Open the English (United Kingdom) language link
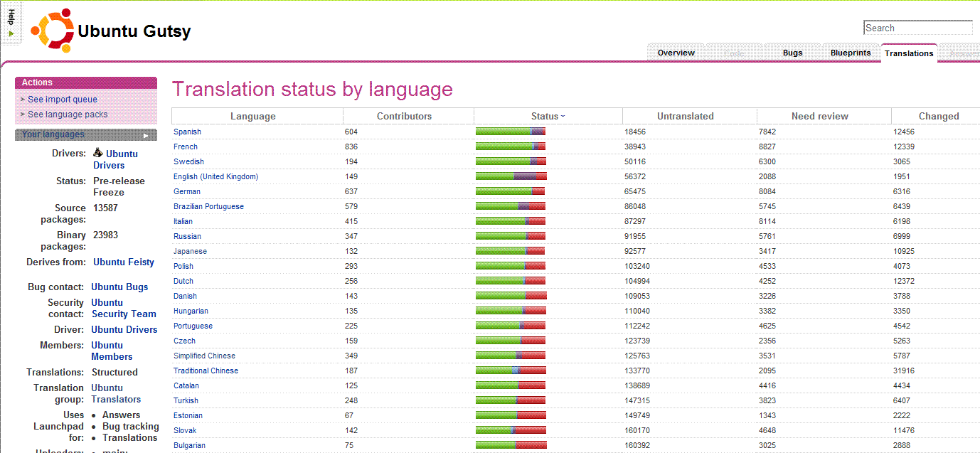980x453 pixels. pyautogui.click(x=215, y=176)
